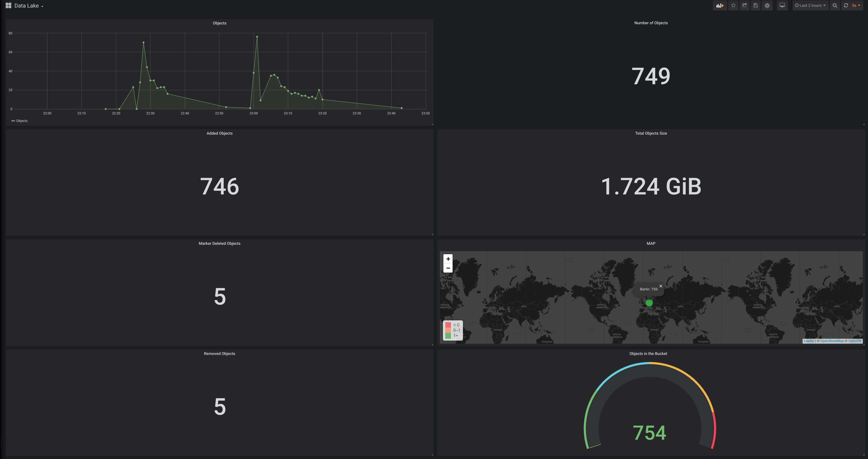
Task: Click the green Berlin map marker
Action: [649, 303]
